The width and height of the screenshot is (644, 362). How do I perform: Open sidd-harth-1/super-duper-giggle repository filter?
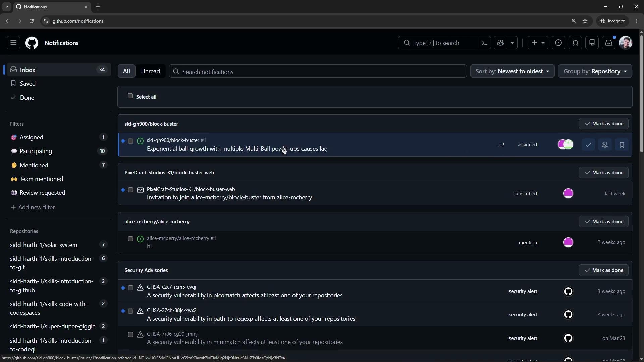(x=59, y=326)
